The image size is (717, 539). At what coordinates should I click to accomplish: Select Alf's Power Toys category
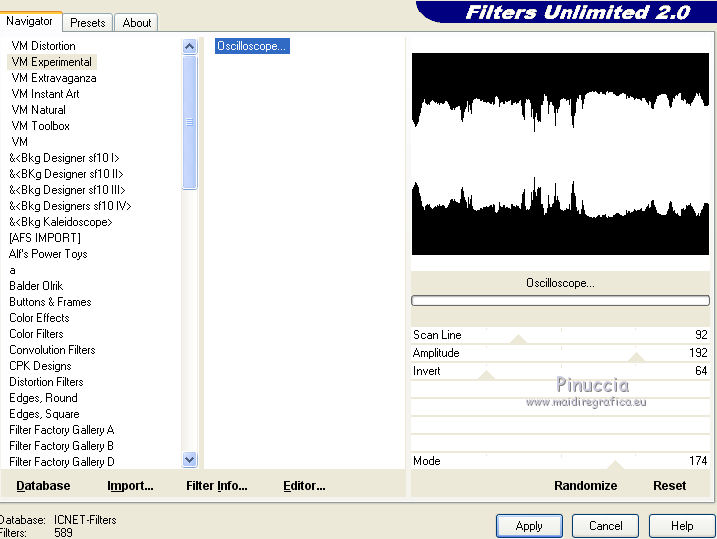(x=48, y=254)
